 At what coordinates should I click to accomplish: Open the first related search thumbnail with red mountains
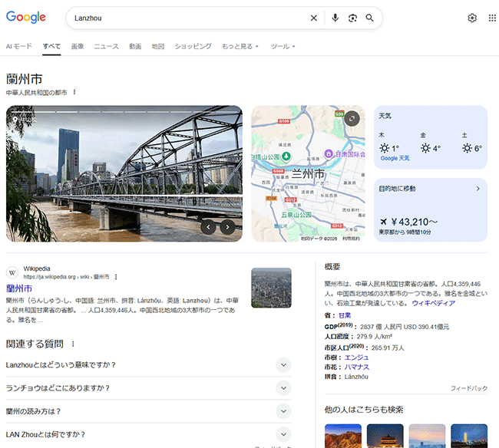(x=343, y=436)
